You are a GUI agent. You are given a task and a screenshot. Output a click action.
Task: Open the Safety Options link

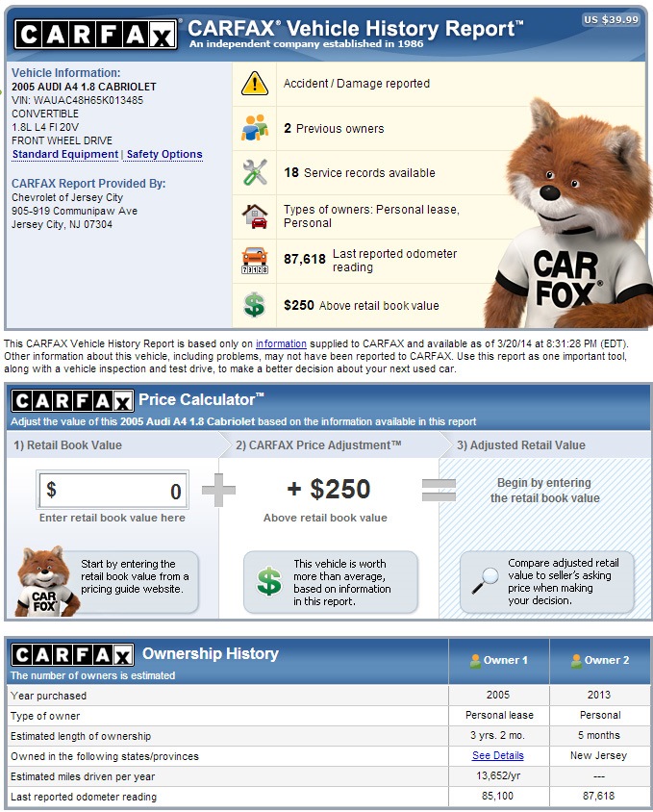[164, 154]
